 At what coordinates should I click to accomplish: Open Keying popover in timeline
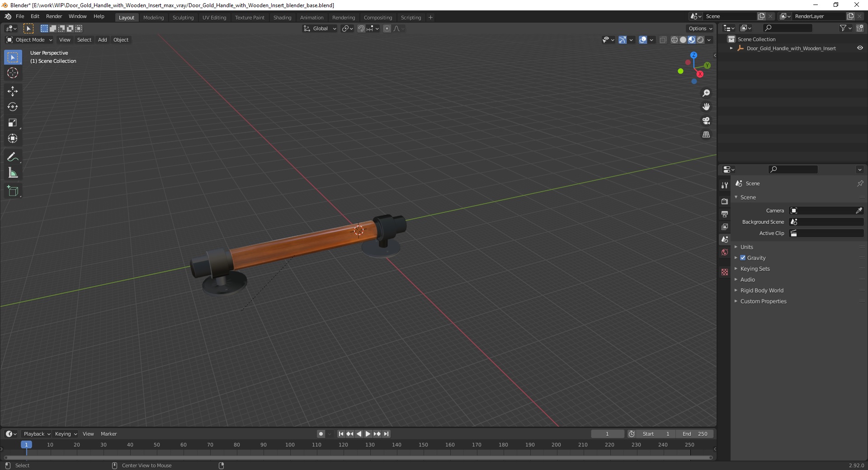click(66, 434)
